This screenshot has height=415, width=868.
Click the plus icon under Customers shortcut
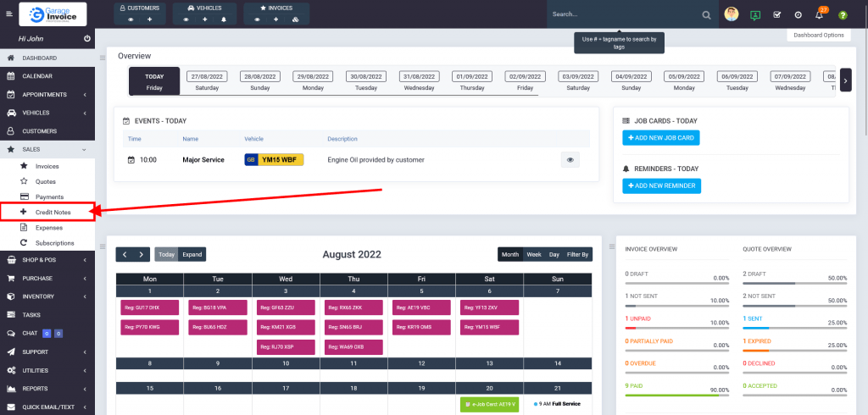click(x=149, y=19)
